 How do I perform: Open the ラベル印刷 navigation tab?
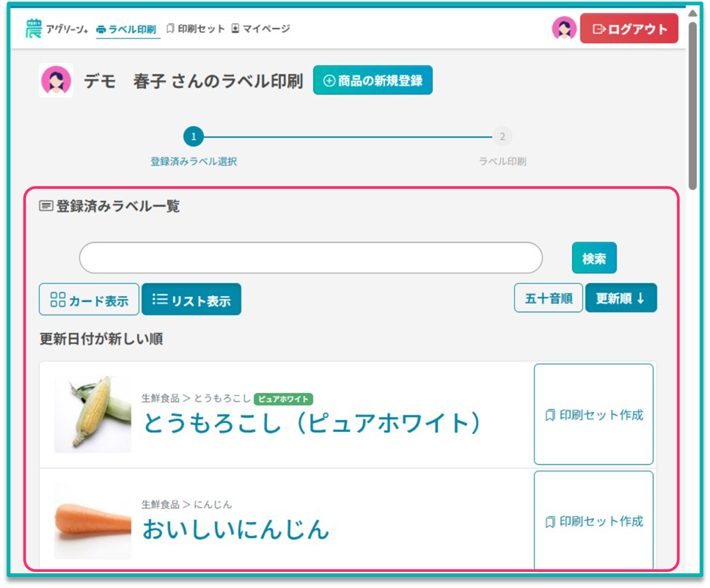coord(128,29)
